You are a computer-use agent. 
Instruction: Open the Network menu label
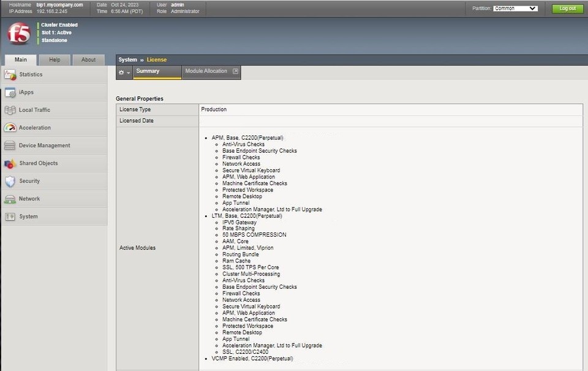tap(29, 199)
